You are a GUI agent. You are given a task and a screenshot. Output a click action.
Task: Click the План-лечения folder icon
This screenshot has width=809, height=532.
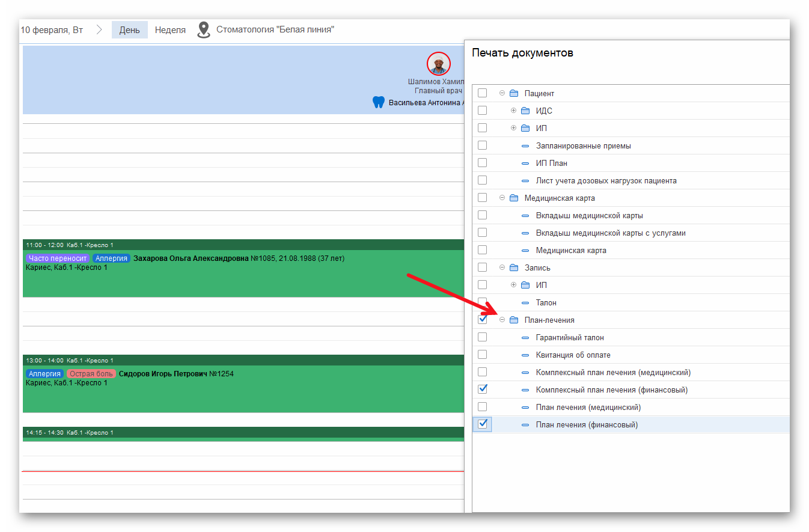[x=514, y=320]
